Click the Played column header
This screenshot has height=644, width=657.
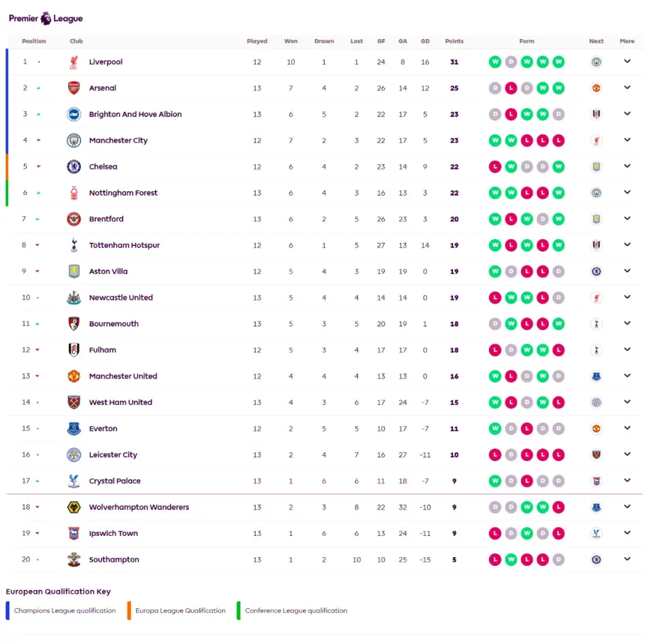257,41
